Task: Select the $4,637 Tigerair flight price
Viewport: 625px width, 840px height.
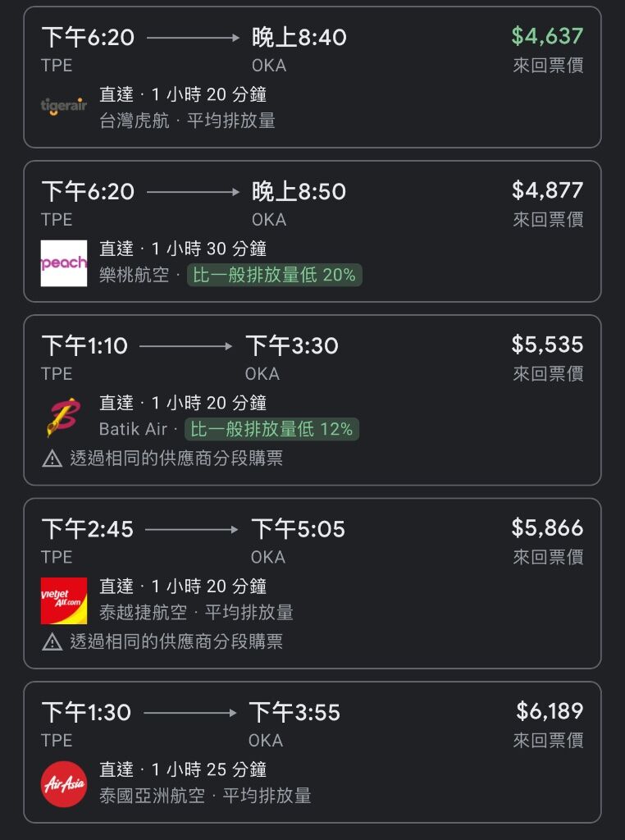Action: 547,36
